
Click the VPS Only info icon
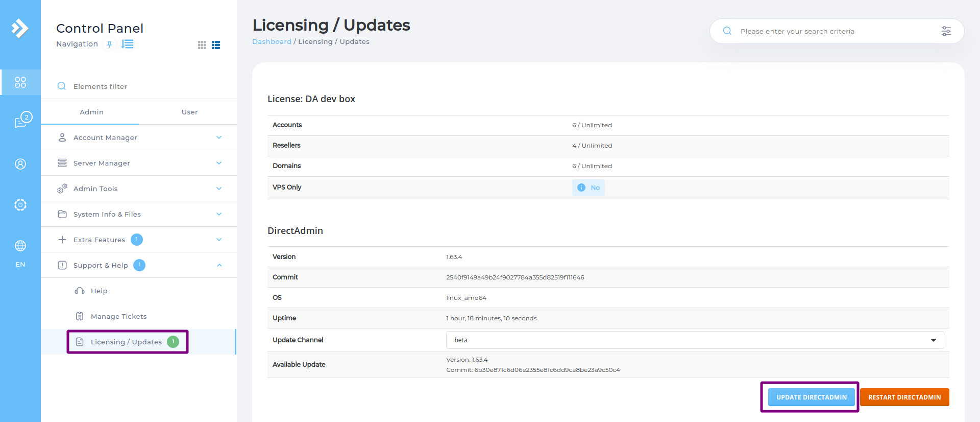pos(581,187)
